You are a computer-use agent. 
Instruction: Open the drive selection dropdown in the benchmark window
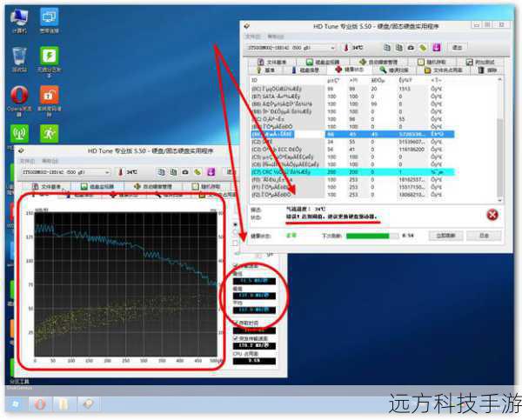[x=65, y=172]
